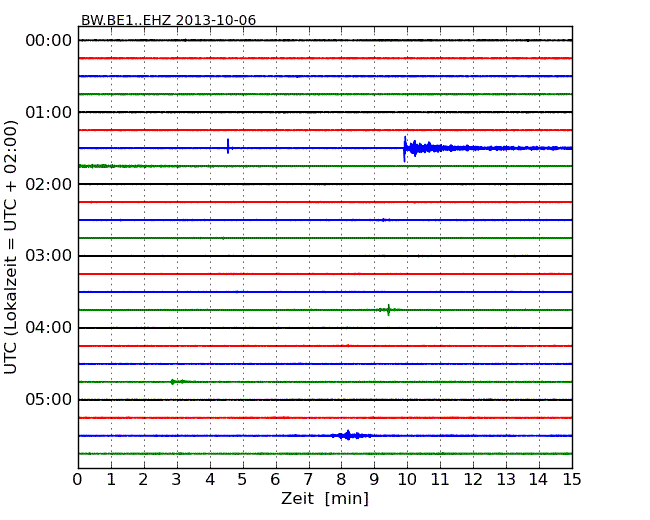The height and width of the screenshot is (520, 650).
Task: Click the x-axis tick label 12
Action: pos(473,480)
